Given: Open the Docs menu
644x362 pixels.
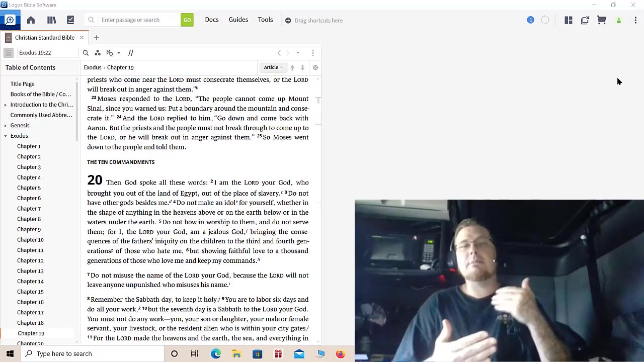Looking at the screenshot, I should point(212,20).
